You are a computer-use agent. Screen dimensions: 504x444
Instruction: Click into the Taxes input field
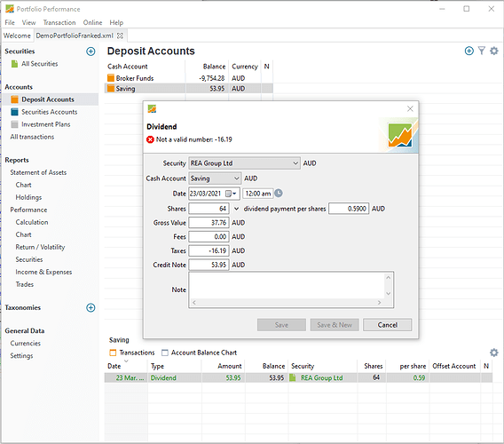pyautogui.click(x=209, y=250)
